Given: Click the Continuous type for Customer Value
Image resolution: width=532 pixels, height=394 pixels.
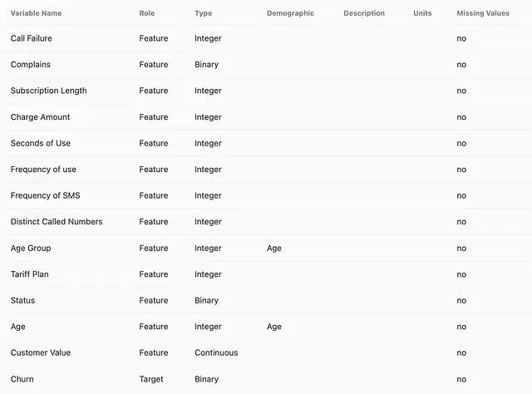Looking at the screenshot, I should click(x=216, y=352).
